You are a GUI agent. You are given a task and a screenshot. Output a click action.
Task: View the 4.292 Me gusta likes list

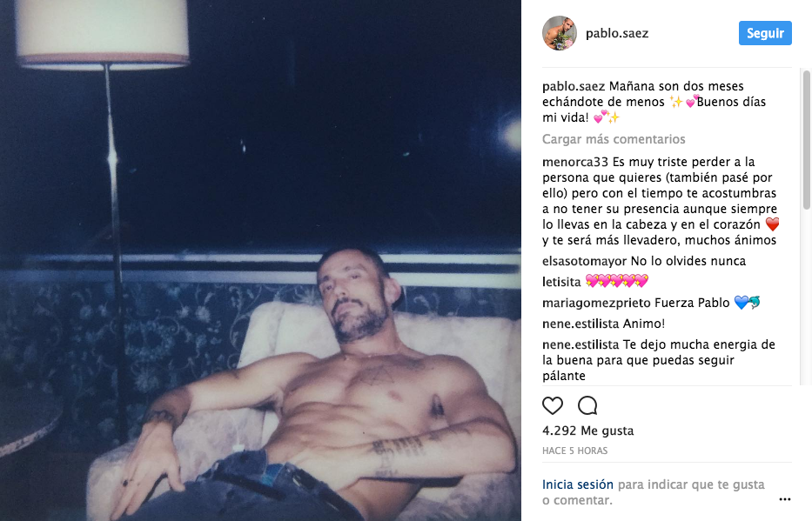[587, 431]
